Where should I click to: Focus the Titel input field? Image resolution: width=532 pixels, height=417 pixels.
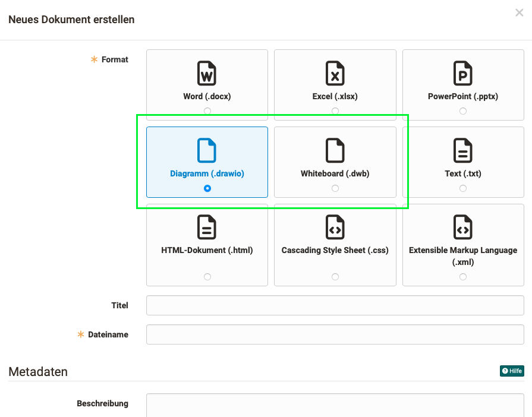pos(335,305)
